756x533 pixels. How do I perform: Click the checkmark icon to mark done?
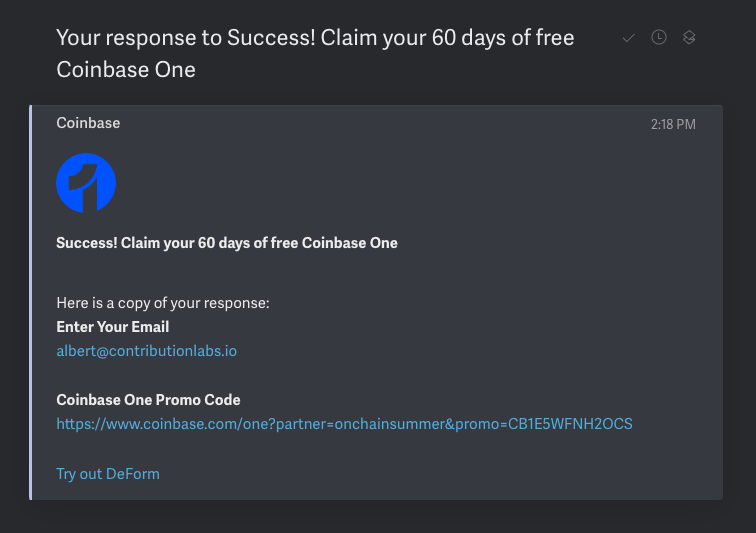point(628,38)
